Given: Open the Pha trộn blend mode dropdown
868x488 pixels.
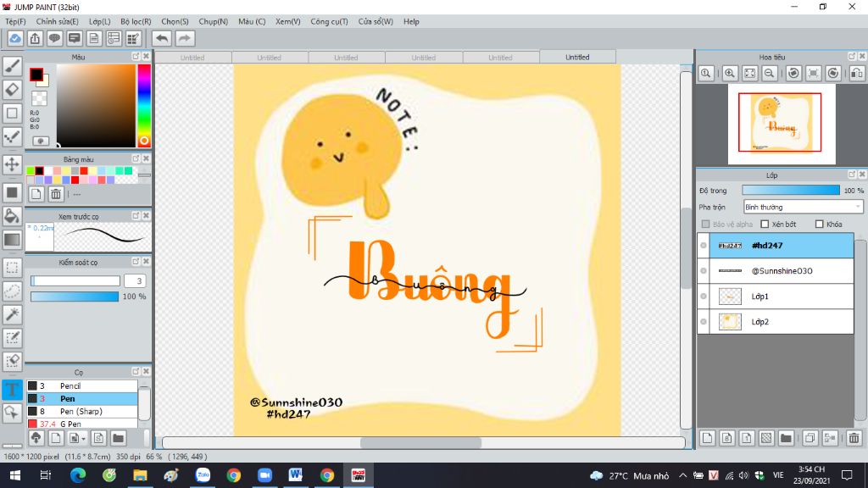Looking at the screenshot, I should tap(803, 207).
